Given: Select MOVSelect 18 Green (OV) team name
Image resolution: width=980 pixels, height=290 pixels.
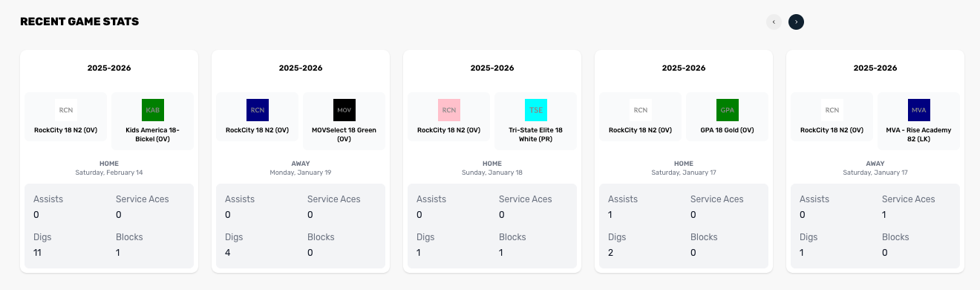Looking at the screenshot, I should click(x=344, y=135).
